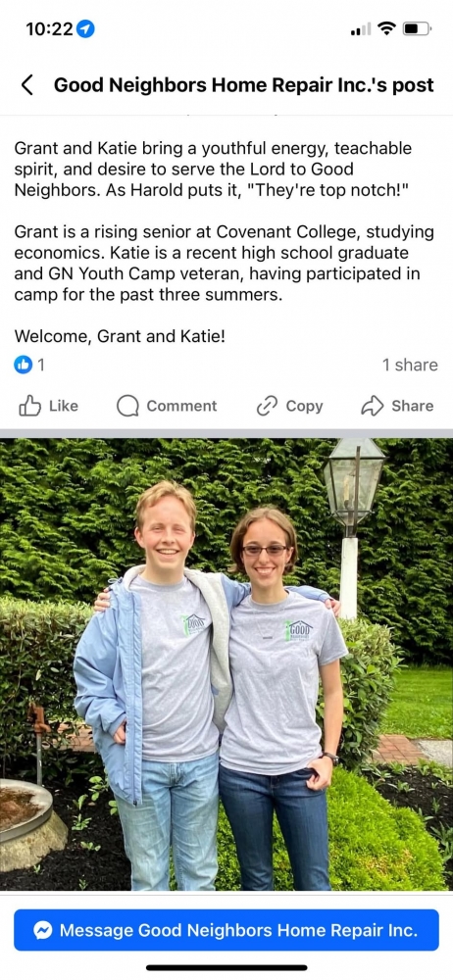Go back using the left chevron arrow
Screen dimensions: 453x980
(26, 85)
